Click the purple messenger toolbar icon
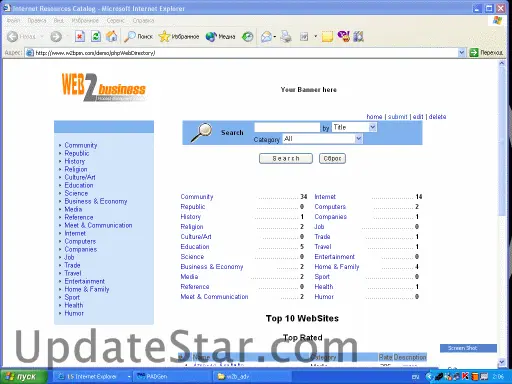The height and width of the screenshot is (384, 512). click(x=344, y=36)
